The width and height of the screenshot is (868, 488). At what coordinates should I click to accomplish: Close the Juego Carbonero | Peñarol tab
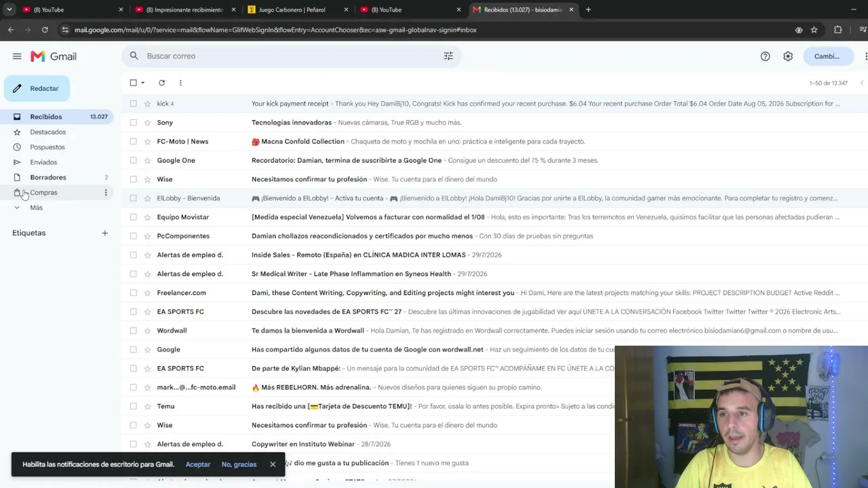point(347,9)
